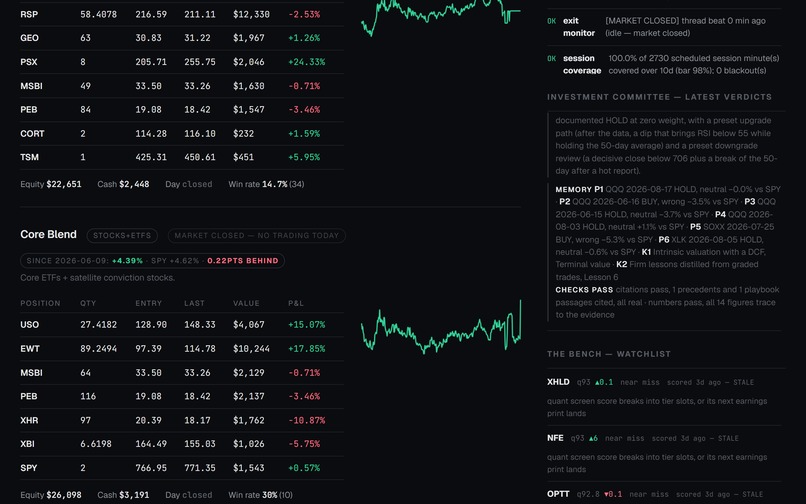Sort by the ENTRY column header
Screen dimensions: 806x504
point(149,303)
